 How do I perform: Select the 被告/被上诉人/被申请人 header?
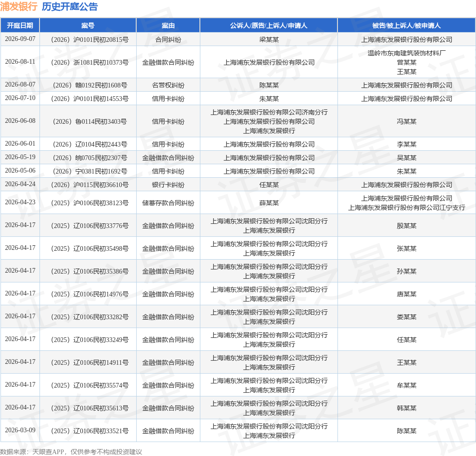click(x=406, y=26)
